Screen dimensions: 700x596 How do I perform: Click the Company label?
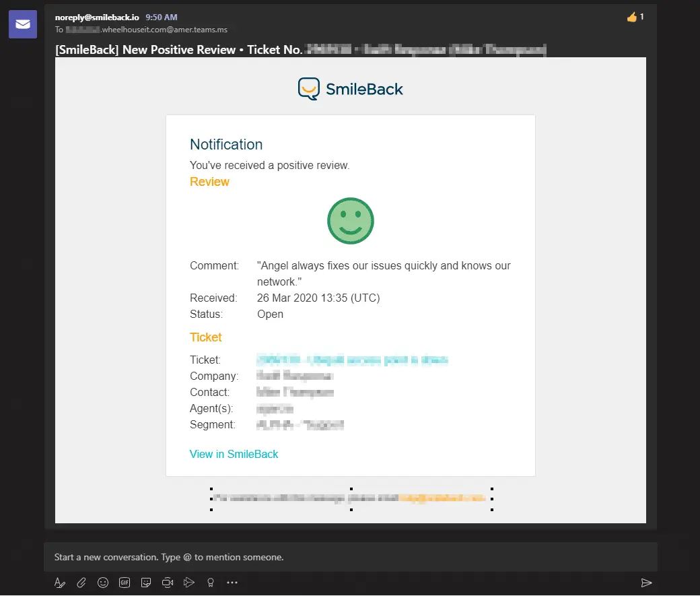pyautogui.click(x=214, y=376)
